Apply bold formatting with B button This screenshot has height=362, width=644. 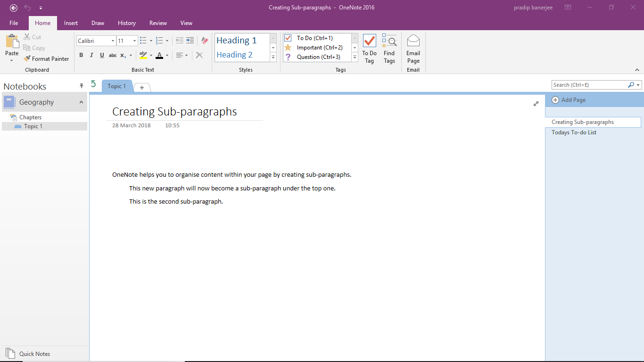[x=81, y=55]
